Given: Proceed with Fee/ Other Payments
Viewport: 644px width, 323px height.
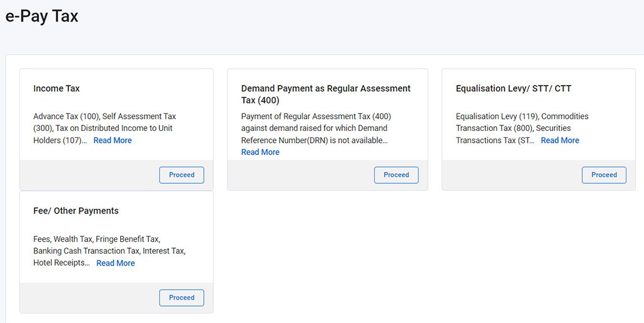Looking at the screenshot, I should click(182, 298).
